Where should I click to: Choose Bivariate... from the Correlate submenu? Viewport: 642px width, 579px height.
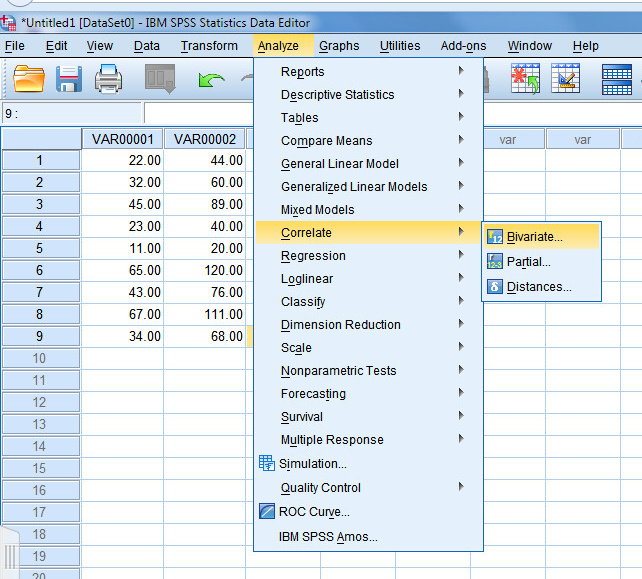pyautogui.click(x=542, y=237)
